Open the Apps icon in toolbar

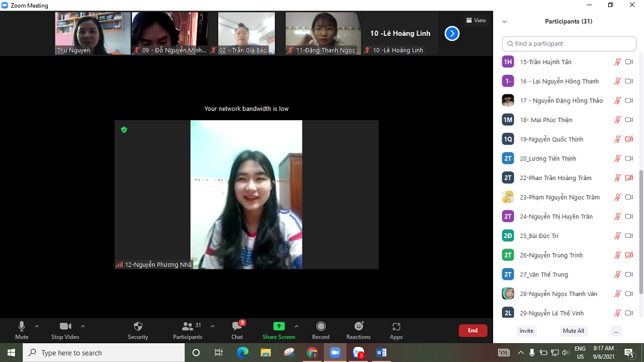click(396, 326)
